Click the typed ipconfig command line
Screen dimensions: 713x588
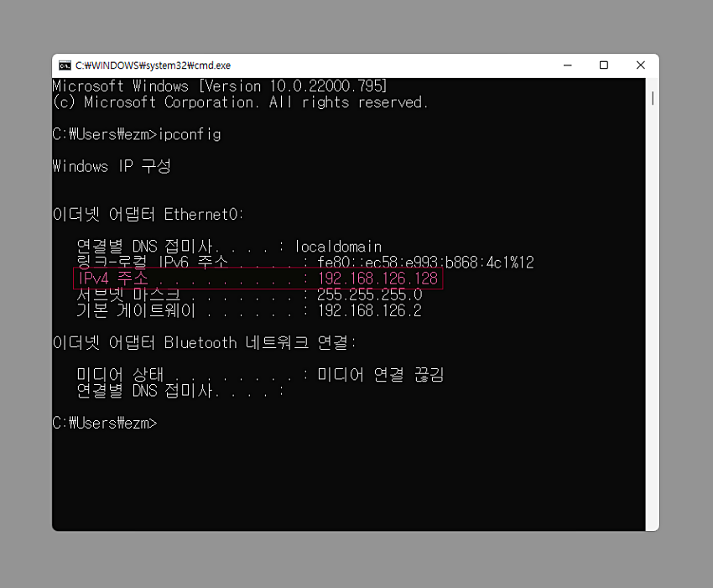click(137, 134)
